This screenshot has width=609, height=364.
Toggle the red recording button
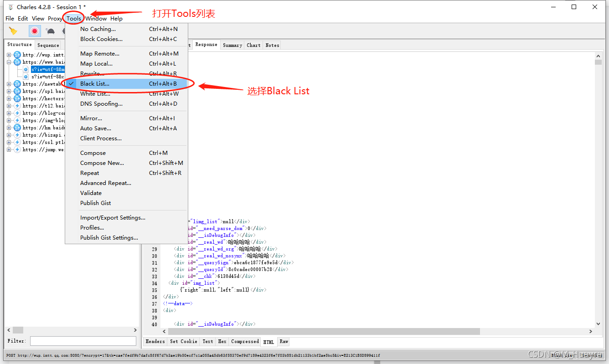tap(35, 31)
